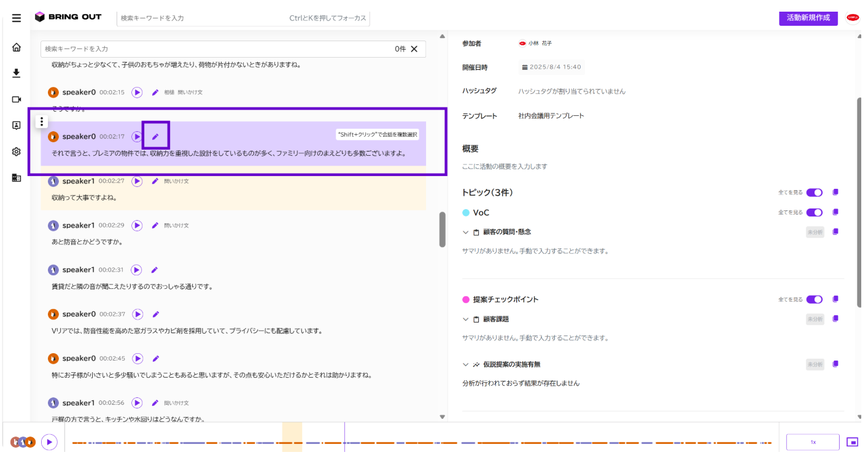Copy all topics with the トピック copy icon
The width and height of the screenshot is (868, 455).
coord(835,193)
